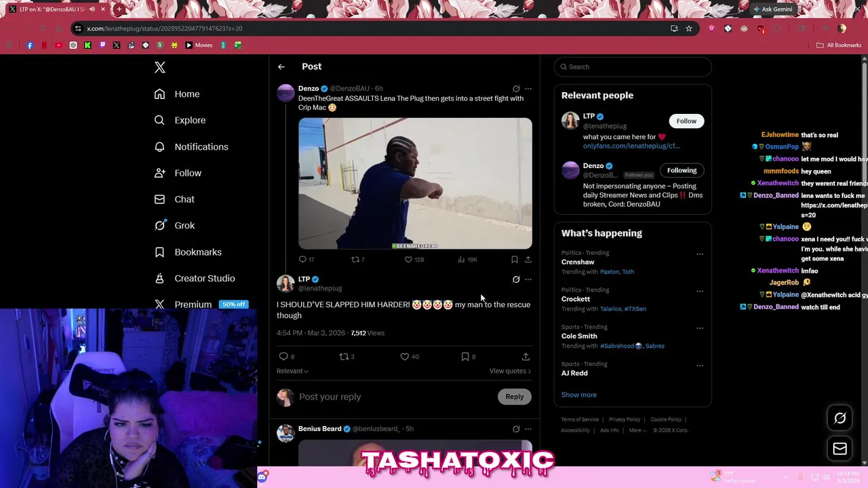The width and height of the screenshot is (868, 488).
Task: Open more options for Crockett trend
Action: pos(700,291)
